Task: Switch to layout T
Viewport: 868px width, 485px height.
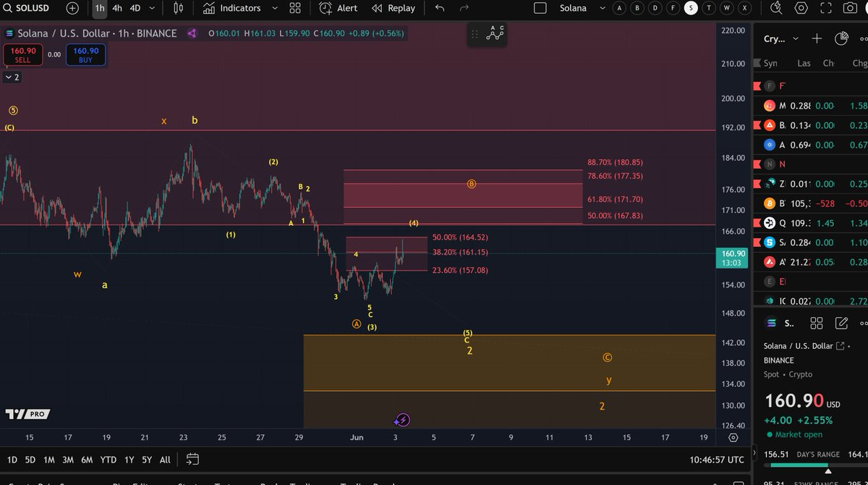Action: [710, 8]
